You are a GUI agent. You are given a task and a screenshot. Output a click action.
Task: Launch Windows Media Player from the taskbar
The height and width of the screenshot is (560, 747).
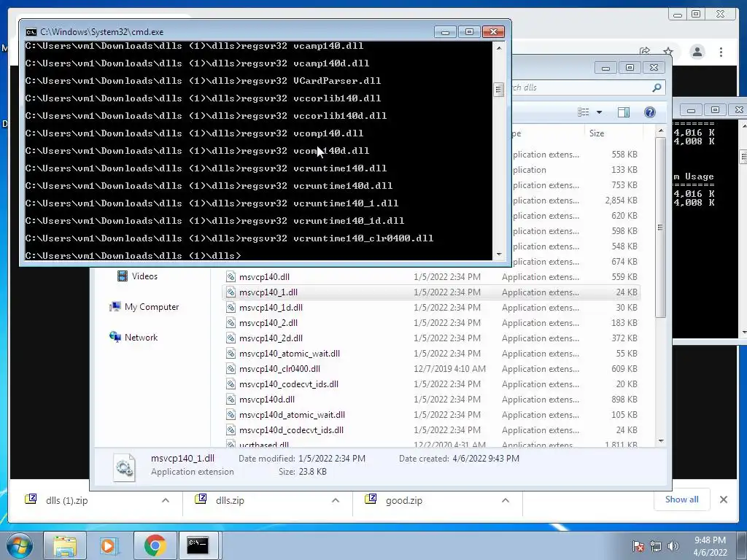pyautogui.click(x=108, y=545)
